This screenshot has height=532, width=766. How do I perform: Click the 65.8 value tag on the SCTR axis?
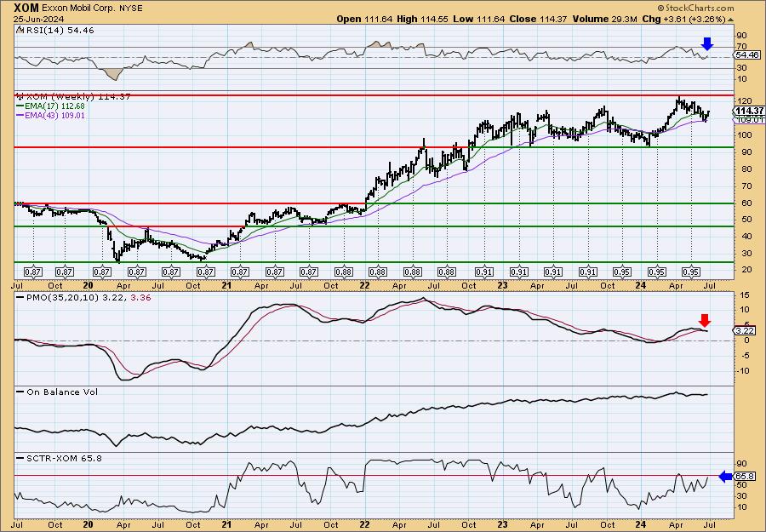click(746, 477)
